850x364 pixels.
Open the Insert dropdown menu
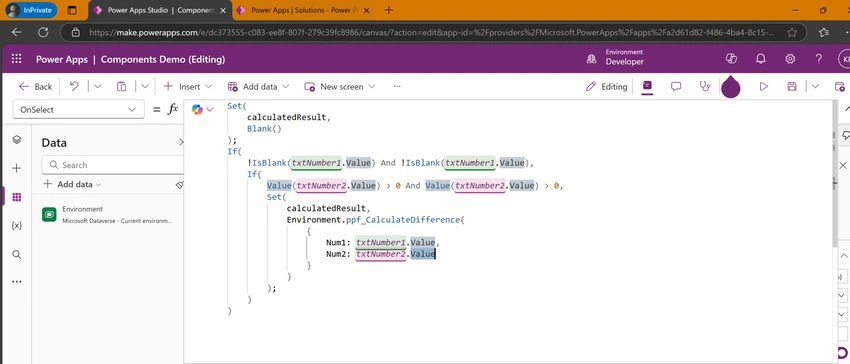(x=188, y=86)
